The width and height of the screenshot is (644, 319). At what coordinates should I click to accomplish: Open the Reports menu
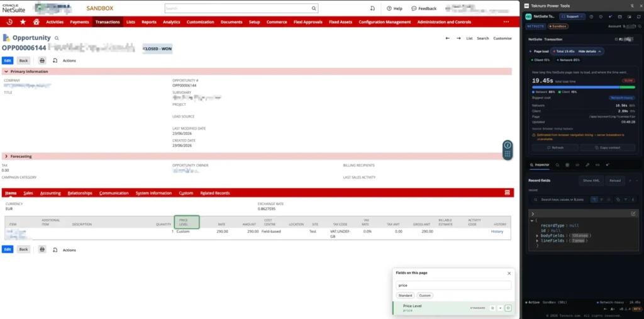coord(148,22)
